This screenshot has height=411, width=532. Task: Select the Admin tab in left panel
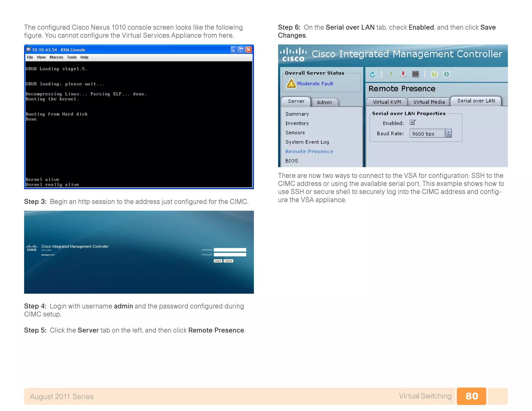[324, 102]
